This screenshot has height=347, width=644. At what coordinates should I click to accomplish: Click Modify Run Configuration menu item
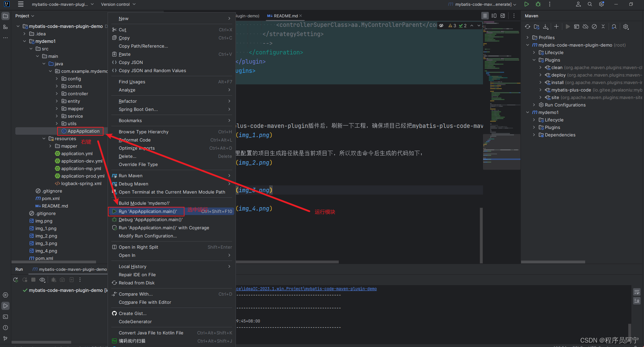pyautogui.click(x=172, y=236)
